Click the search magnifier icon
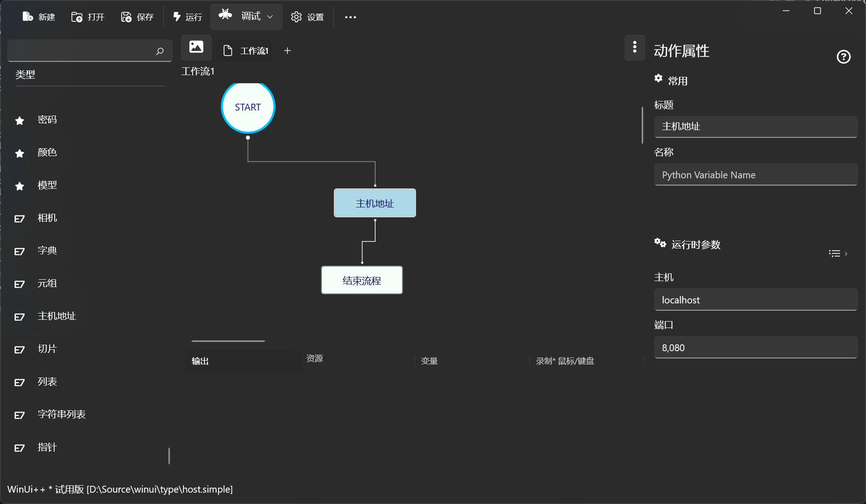 [x=160, y=51]
